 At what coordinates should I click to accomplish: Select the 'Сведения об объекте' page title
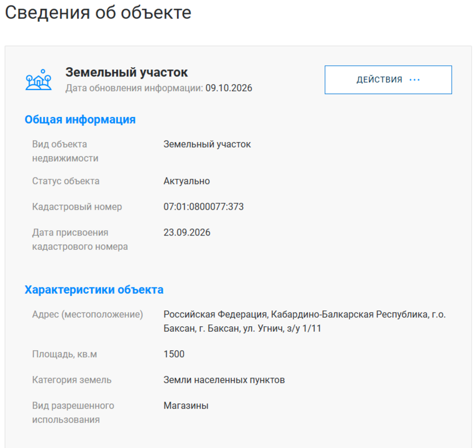coord(98,13)
